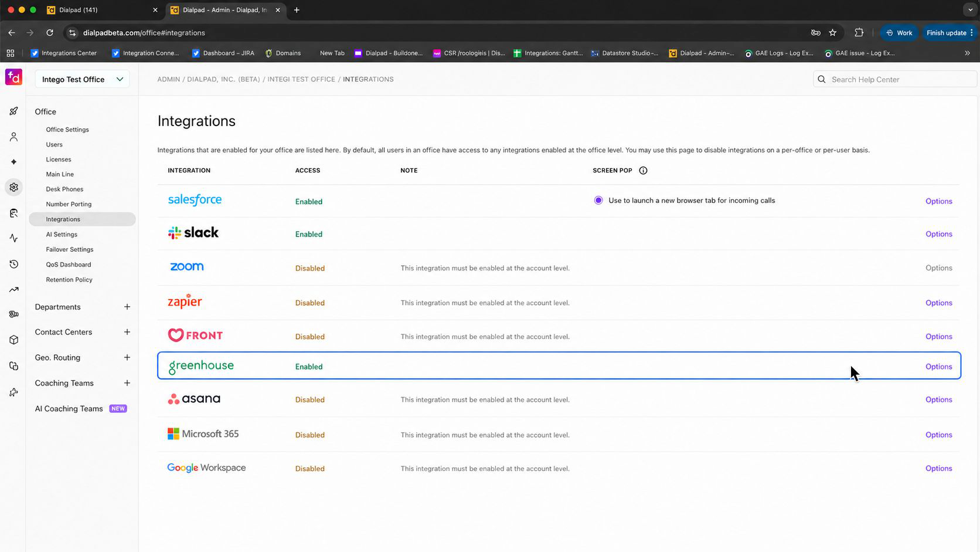Select the settings gear icon in sidebar
Screen dimensions: 980x552
pos(13,187)
